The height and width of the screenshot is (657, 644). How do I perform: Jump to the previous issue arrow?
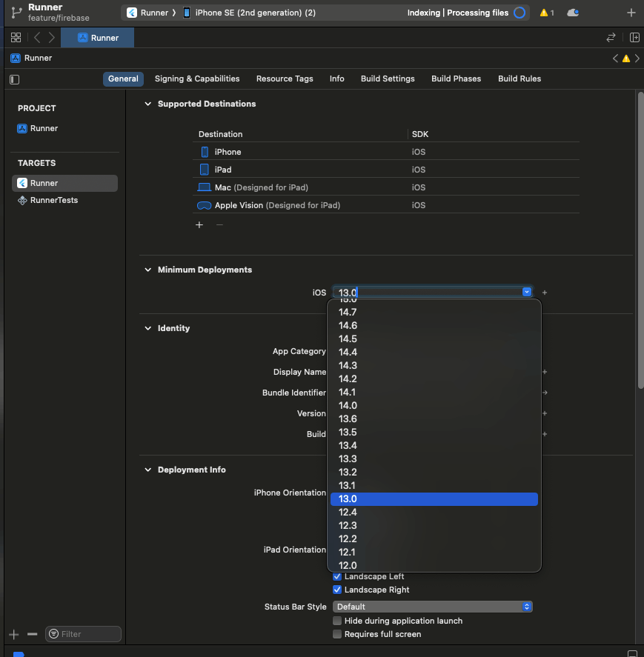coord(615,59)
